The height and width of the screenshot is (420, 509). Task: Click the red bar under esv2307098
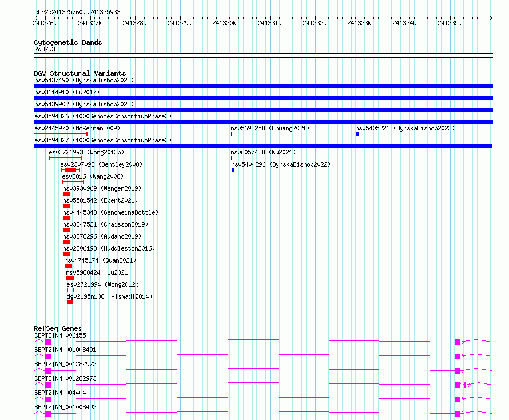click(x=70, y=170)
